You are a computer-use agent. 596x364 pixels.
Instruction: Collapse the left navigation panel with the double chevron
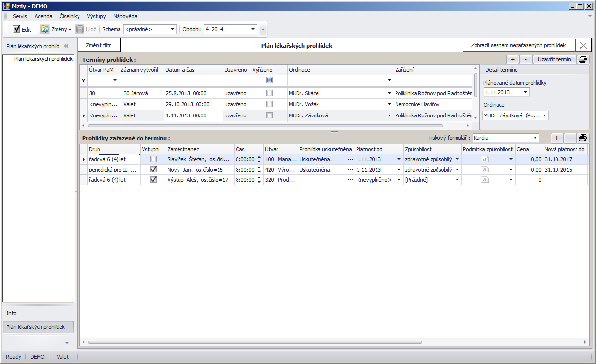tap(67, 46)
